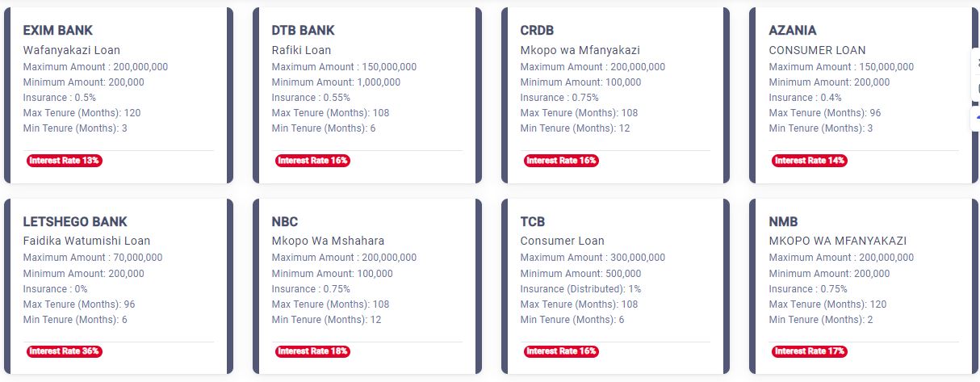Select the CRDB Mkopo wa Mfanyakazi card
980x382 pixels.
click(x=615, y=95)
